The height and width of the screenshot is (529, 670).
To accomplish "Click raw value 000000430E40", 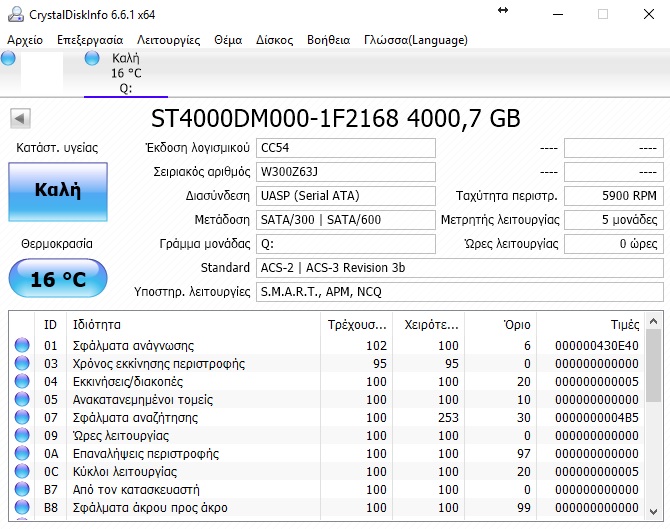I will click(597, 346).
